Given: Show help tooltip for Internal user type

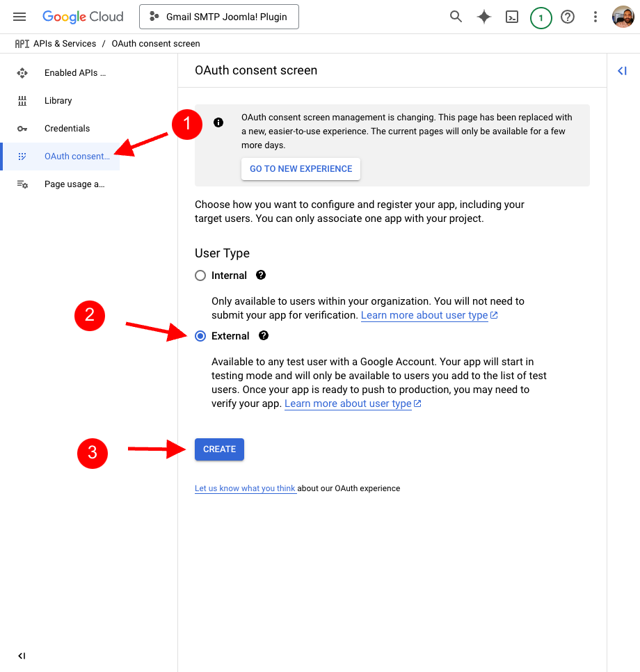Looking at the screenshot, I should click(261, 275).
